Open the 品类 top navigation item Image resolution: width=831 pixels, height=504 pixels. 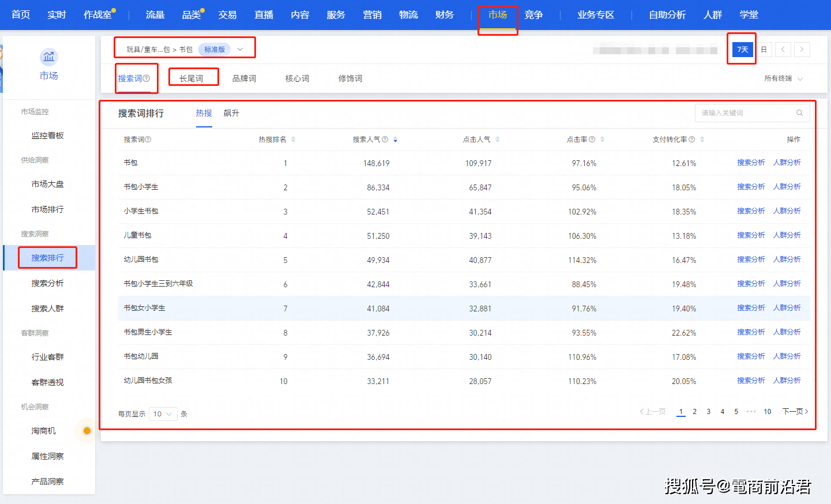(191, 14)
